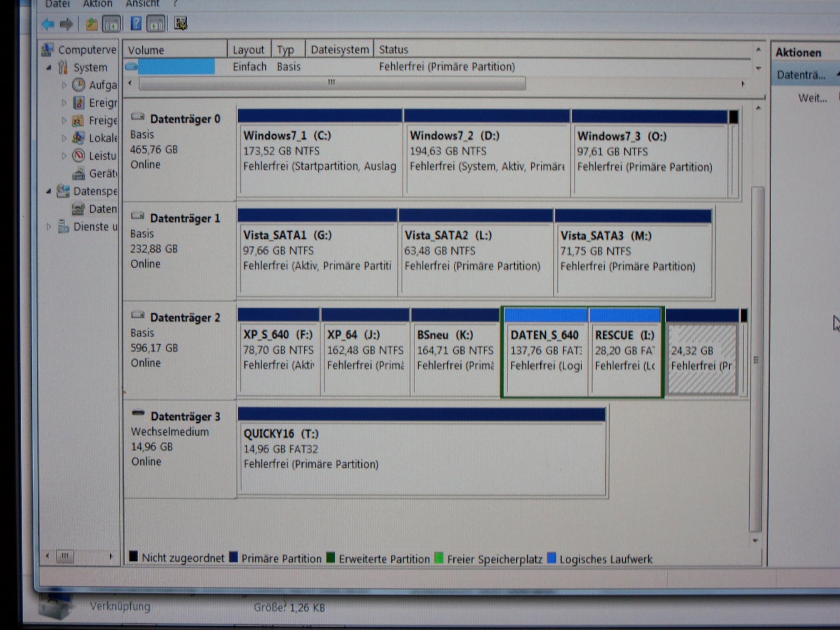Sort by the Volume column header
Image resolution: width=840 pixels, height=630 pixels.
(x=175, y=50)
